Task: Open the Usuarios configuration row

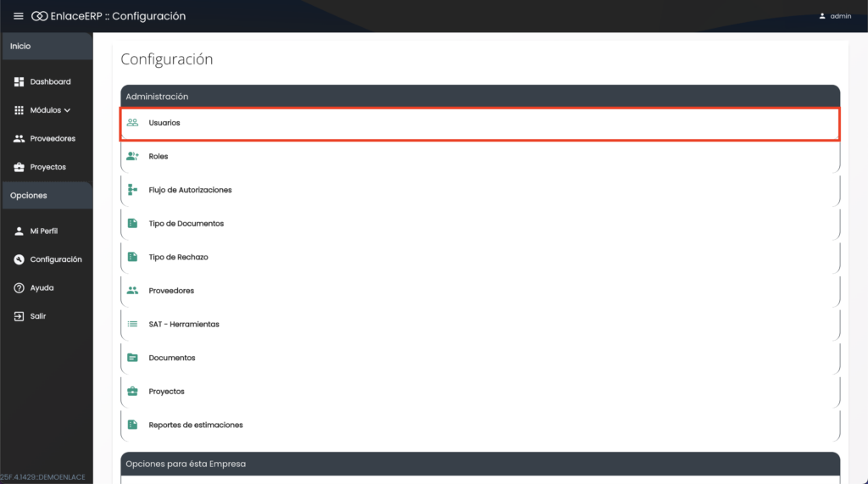Action: tap(164, 123)
